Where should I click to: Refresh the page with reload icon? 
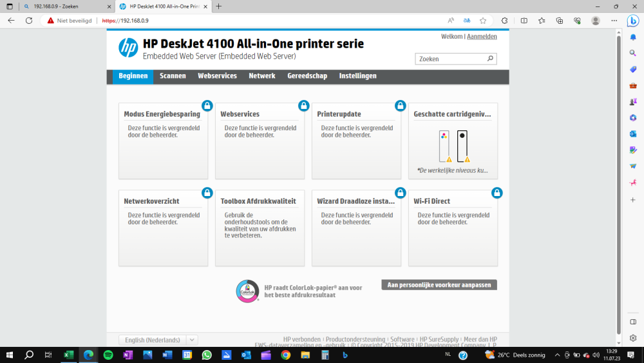pyautogui.click(x=29, y=21)
